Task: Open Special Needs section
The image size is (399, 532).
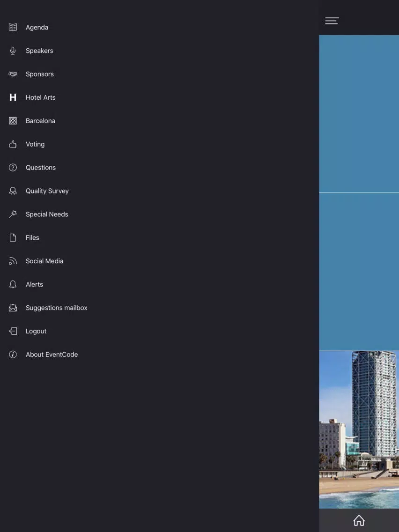Action: (x=47, y=214)
